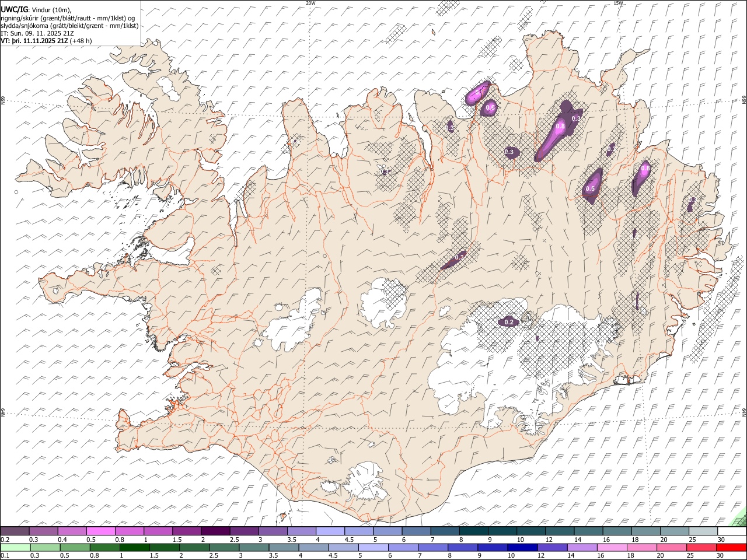
Task: Pick the 20 gray-teal swatch in the top legend row
Action: 674,531
